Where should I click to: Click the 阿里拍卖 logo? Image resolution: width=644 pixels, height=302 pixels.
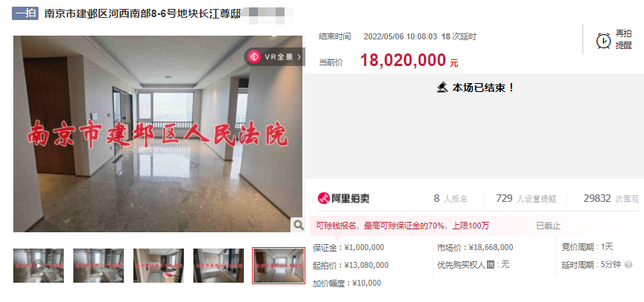point(344,198)
